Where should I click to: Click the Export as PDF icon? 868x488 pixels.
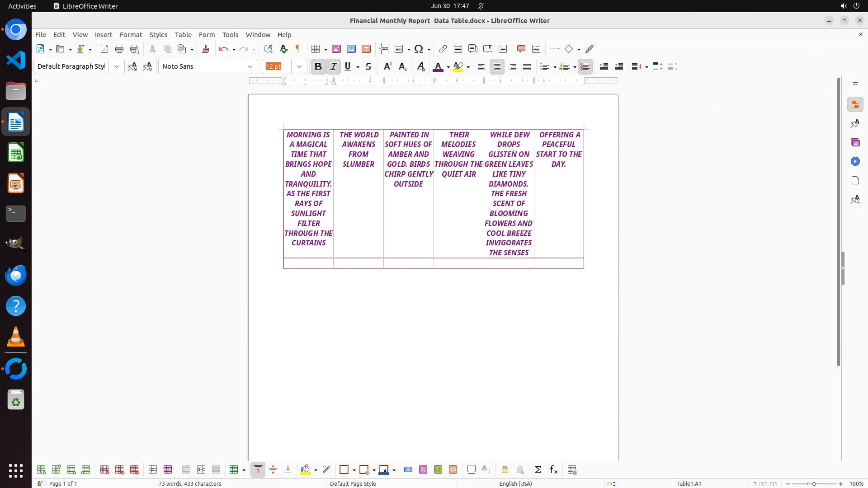104,49
